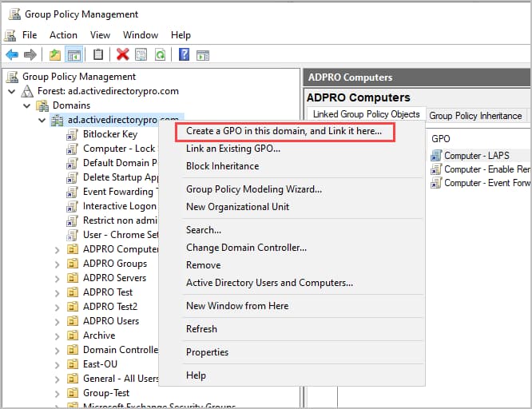Select Block Inheritance in the context menu
This screenshot has height=409, width=532.
[222, 166]
